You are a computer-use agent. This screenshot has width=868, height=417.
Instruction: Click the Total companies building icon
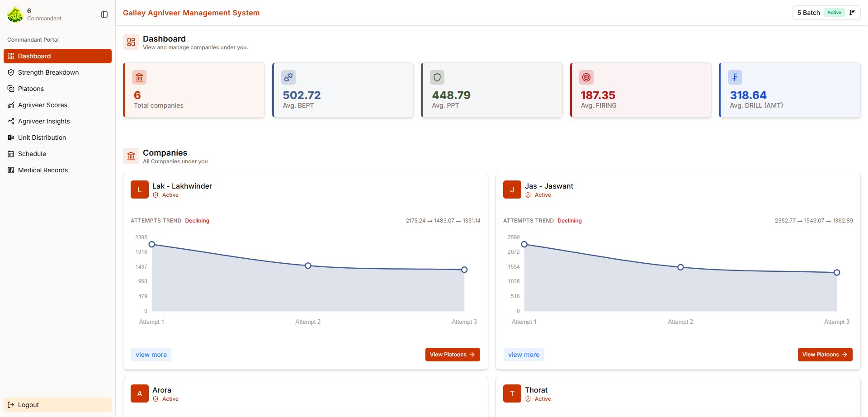pyautogui.click(x=139, y=77)
